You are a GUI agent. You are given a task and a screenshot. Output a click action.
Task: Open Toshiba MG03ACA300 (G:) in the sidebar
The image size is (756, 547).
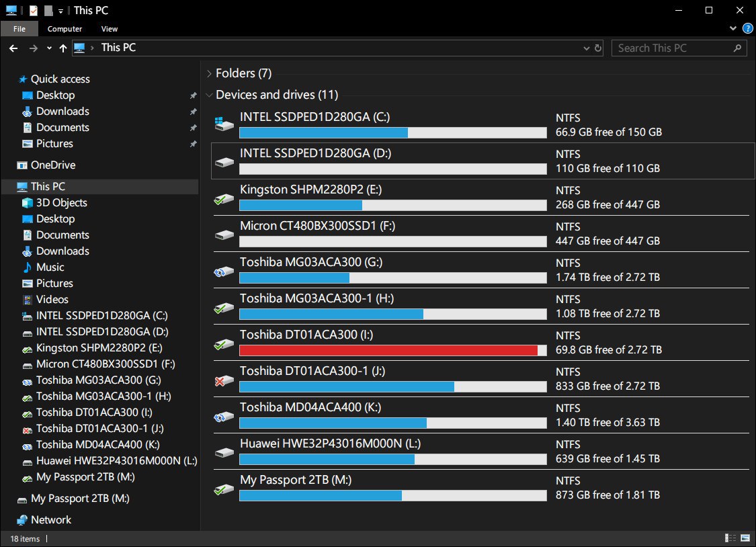pos(98,380)
